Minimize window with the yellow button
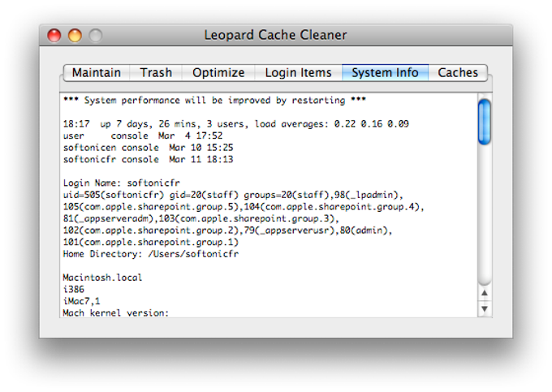The height and width of the screenshot is (392, 552). click(75, 36)
